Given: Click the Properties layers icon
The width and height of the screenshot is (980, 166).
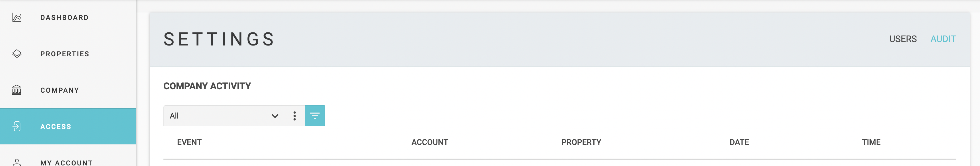Looking at the screenshot, I should pos(17,54).
